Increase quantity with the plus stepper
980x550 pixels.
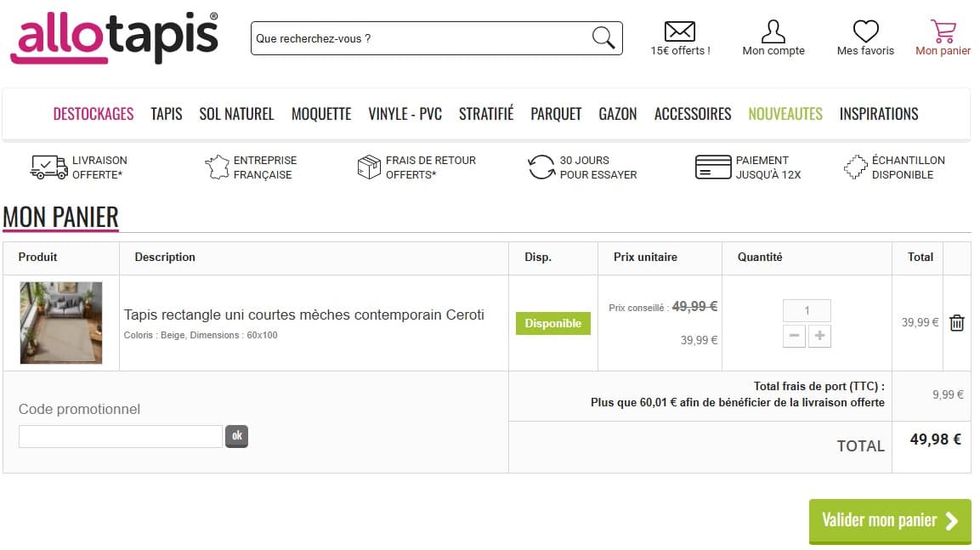point(819,336)
